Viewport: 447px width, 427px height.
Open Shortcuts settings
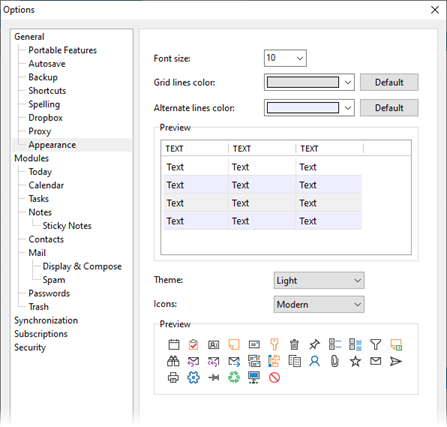coord(47,91)
